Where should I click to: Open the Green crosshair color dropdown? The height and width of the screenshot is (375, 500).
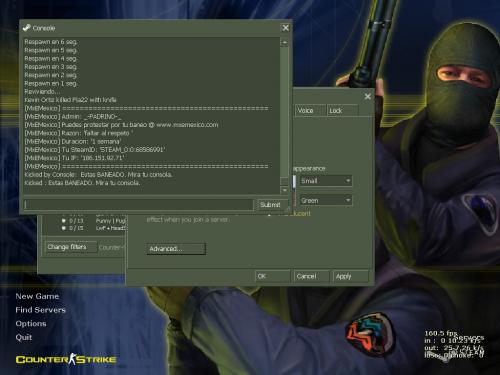pyautogui.click(x=326, y=200)
